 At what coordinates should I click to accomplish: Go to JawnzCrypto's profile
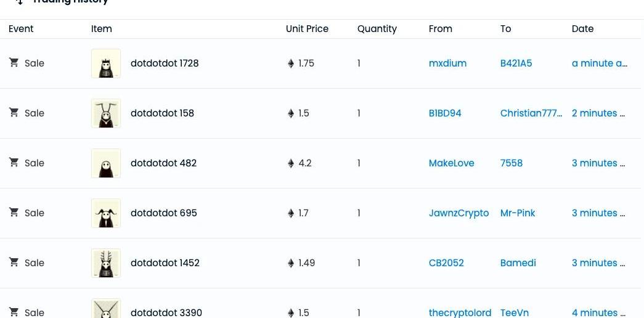[459, 213]
